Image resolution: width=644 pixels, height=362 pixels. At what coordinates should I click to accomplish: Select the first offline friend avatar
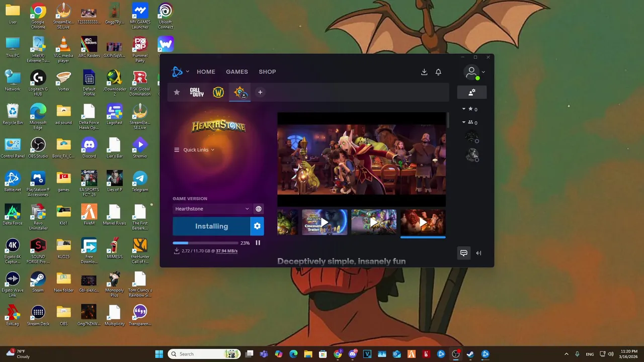[471, 137]
